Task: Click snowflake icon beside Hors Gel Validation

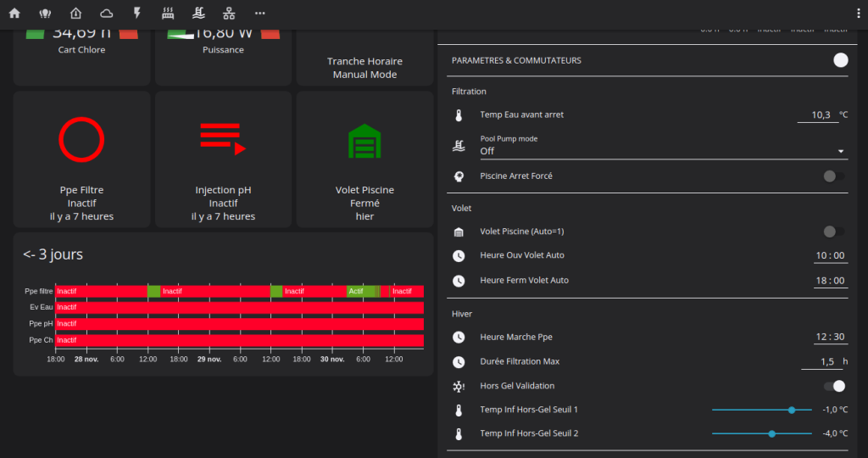Action: tap(459, 387)
